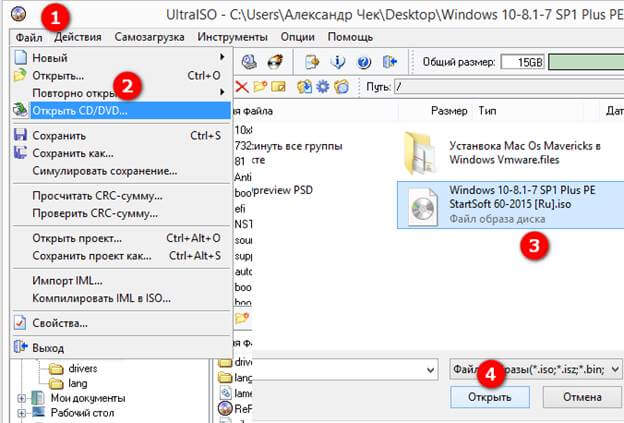Screen dimensions: 624x423
Task: Click the blue question mark help icon
Action: click(364, 62)
